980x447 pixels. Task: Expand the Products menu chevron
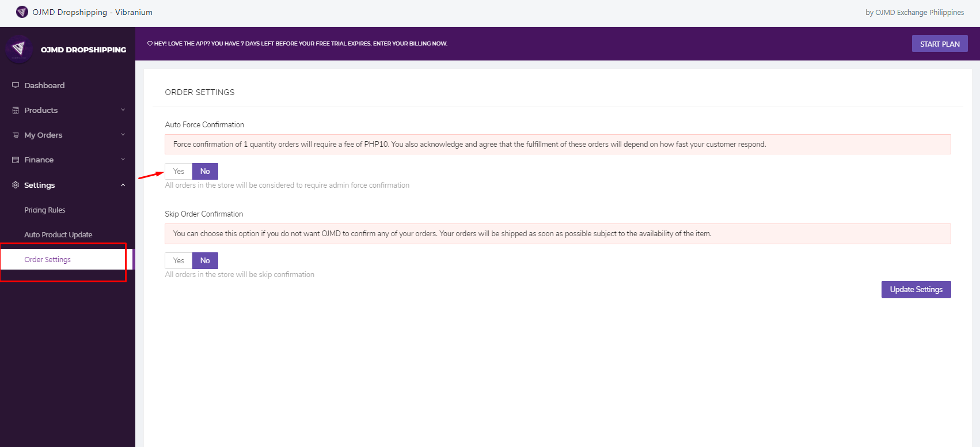[123, 110]
